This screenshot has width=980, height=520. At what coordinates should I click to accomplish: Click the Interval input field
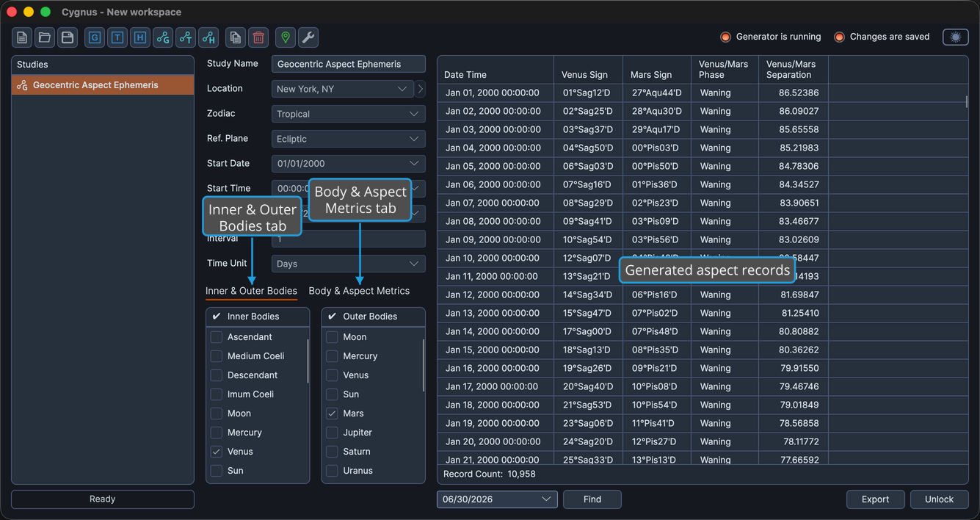(x=348, y=239)
